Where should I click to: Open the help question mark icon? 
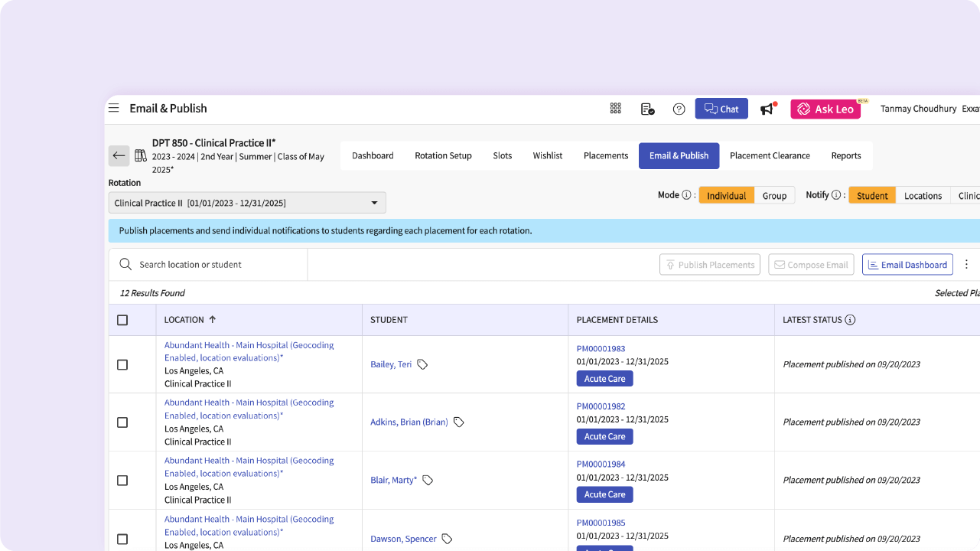click(x=679, y=109)
